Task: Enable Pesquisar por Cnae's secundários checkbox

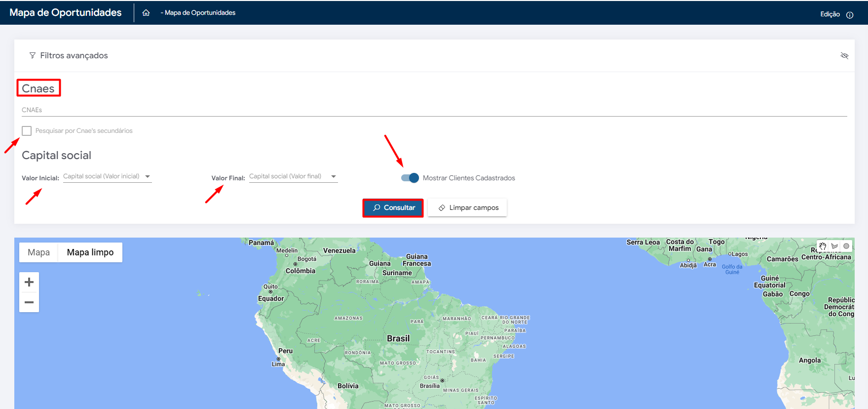Action: pyautogui.click(x=27, y=131)
